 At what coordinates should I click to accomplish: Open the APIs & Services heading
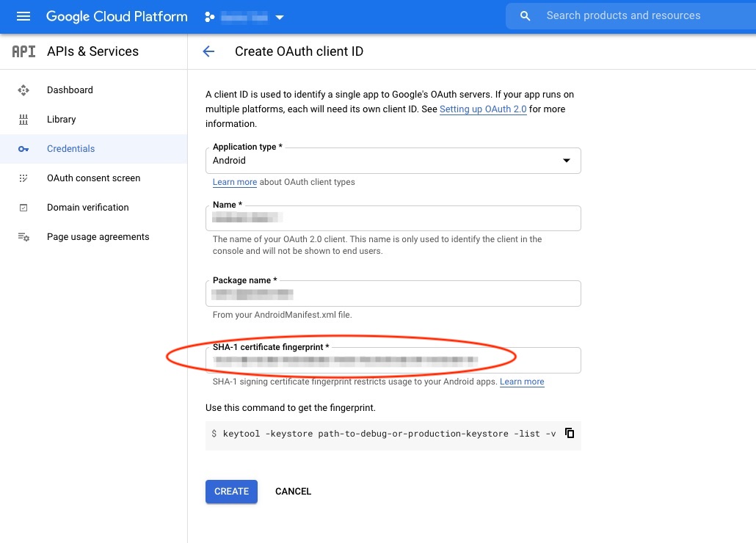point(92,51)
